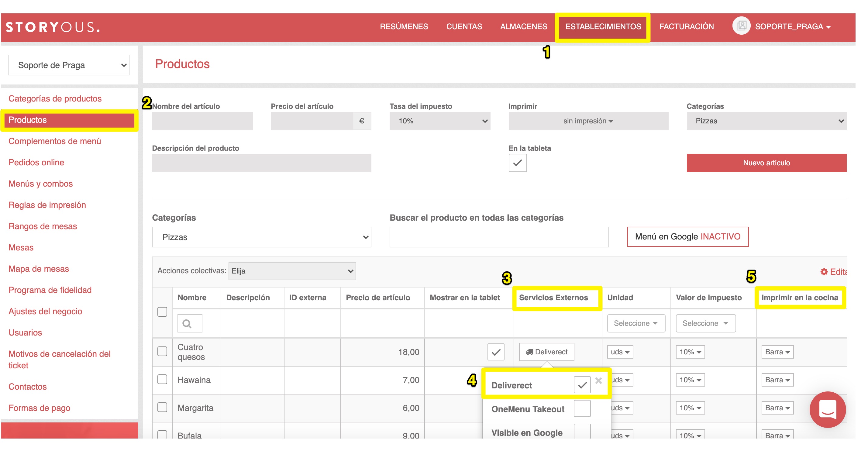Viewport: 868px width, 451px height.
Task: Focus the Precio del artículo field
Action: (x=312, y=121)
